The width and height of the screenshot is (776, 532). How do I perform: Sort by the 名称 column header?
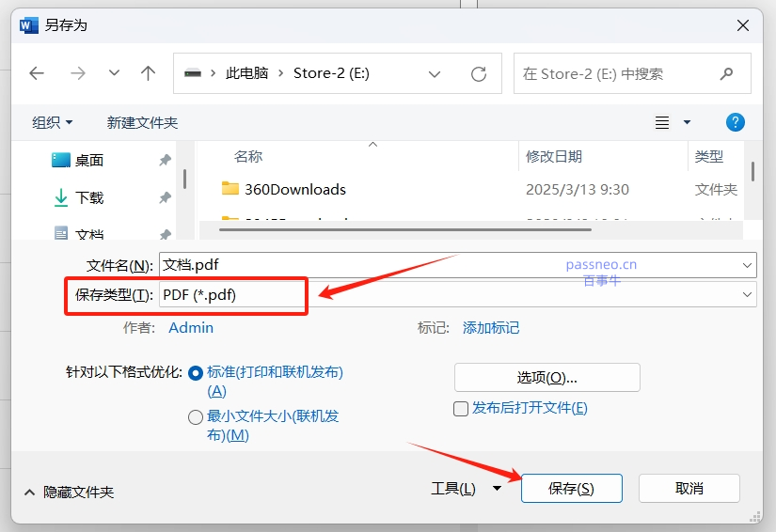(248, 157)
